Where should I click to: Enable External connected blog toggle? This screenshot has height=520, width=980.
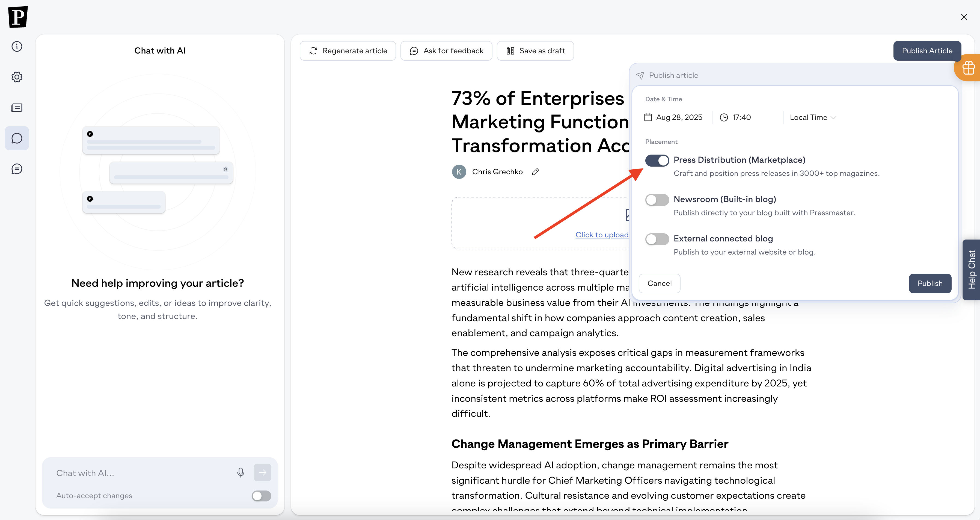(657, 239)
